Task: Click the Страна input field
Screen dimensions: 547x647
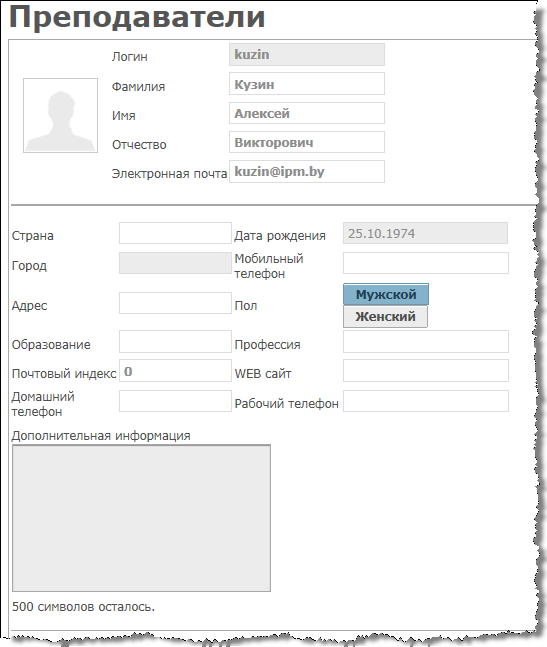Action: pos(175,233)
